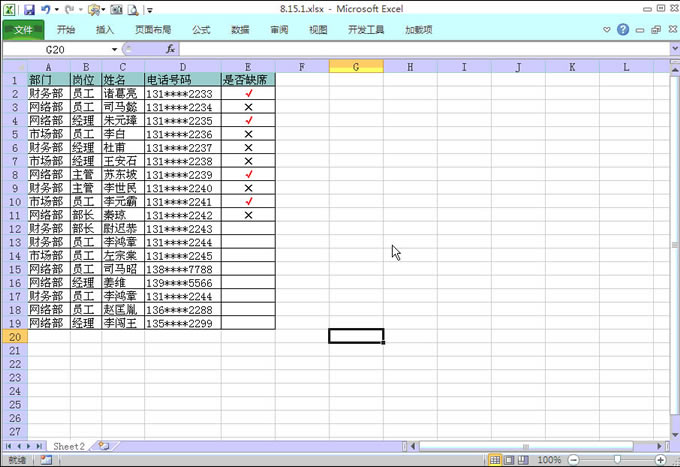
Task: Select header cell 电话号码
Action: [183, 80]
